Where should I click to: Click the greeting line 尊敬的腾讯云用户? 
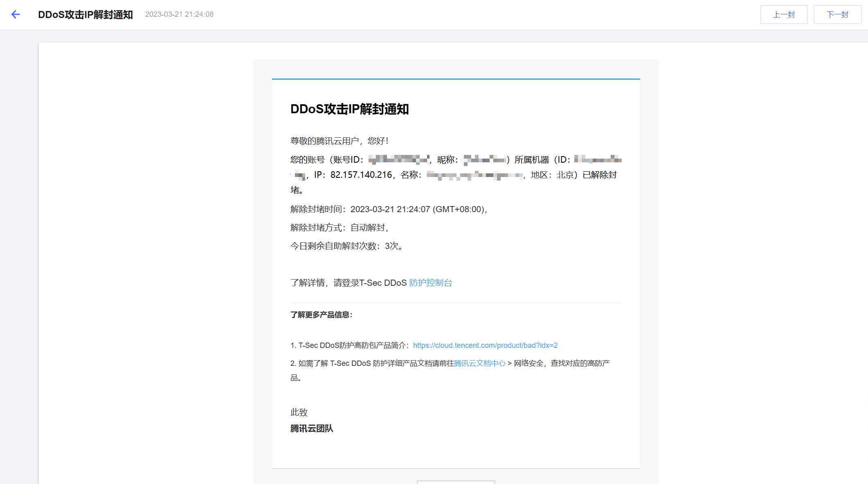coord(339,141)
